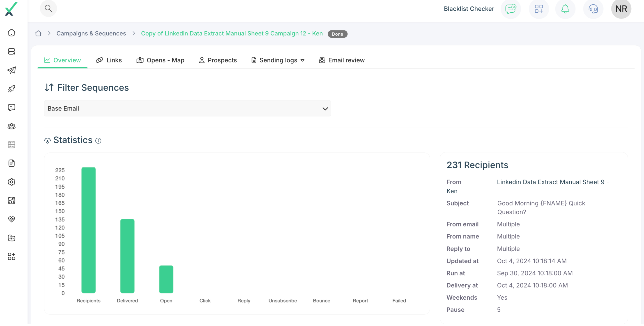Expand the Sending logs chevron
The image size is (644, 326).
pos(303,60)
